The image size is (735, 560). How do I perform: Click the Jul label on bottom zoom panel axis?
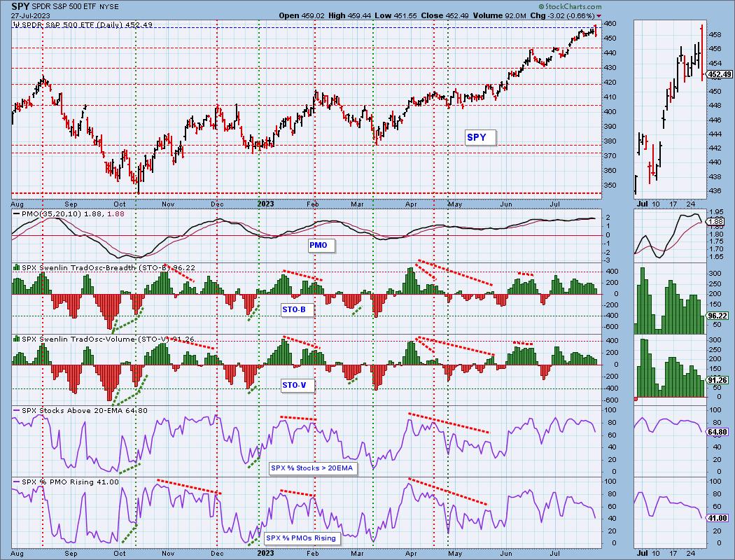642,553
